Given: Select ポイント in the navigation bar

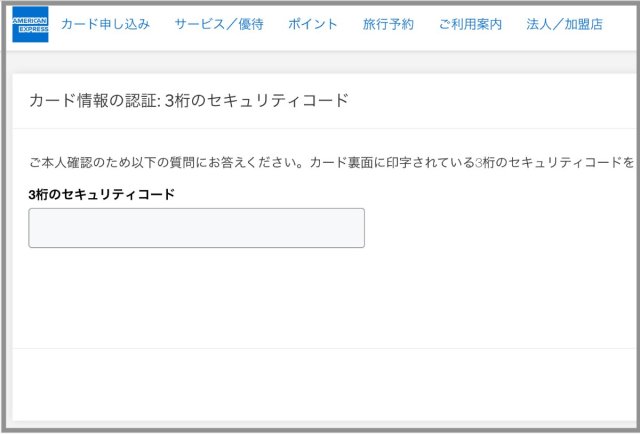Looking at the screenshot, I should point(312,24).
